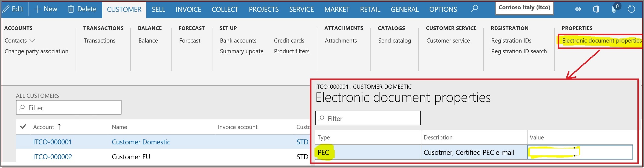Toggle the select-all checkmark in grid header

[23, 127]
